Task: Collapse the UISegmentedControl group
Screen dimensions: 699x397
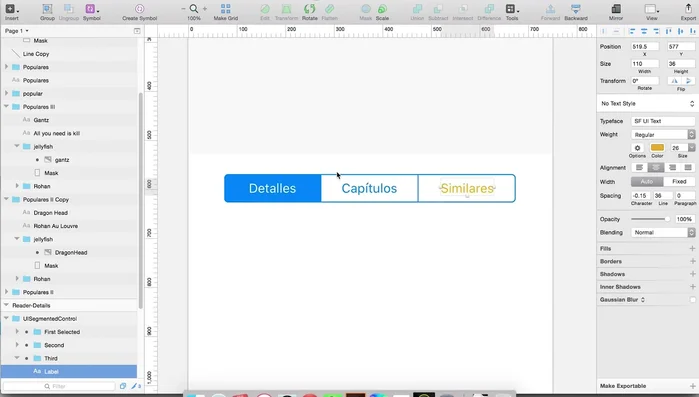Action: tap(6, 319)
